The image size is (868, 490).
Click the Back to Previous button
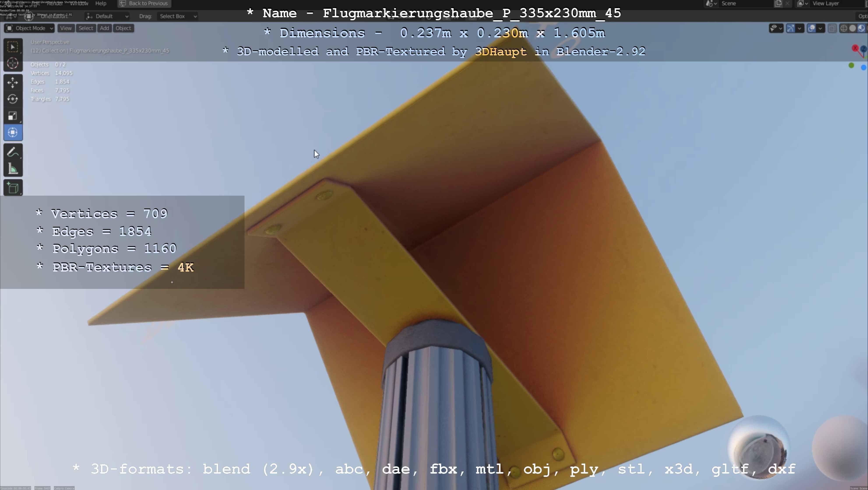[144, 3]
